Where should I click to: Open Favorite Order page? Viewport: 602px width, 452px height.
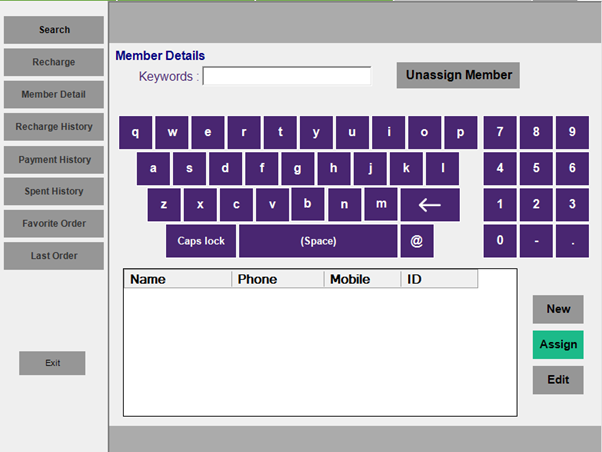[x=54, y=223]
